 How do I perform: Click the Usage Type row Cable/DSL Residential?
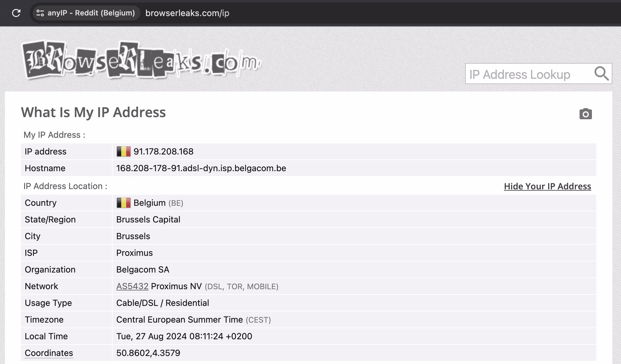tap(163, 303)
